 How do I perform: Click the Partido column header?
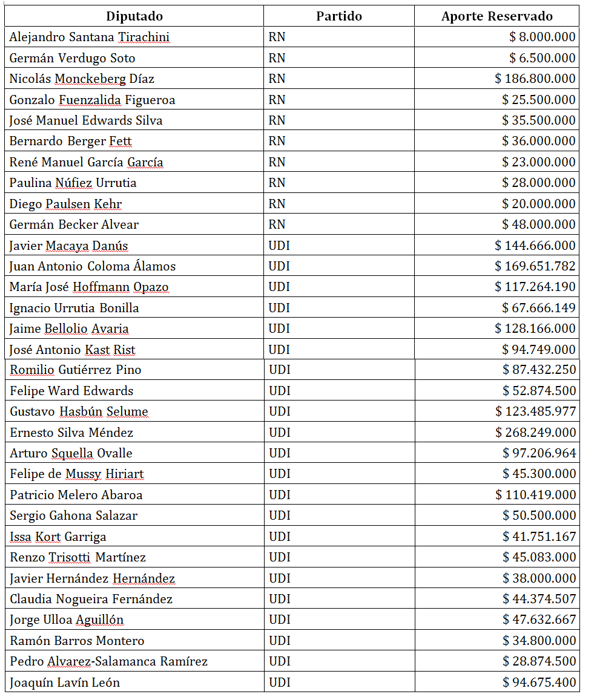tap(338, 16)
